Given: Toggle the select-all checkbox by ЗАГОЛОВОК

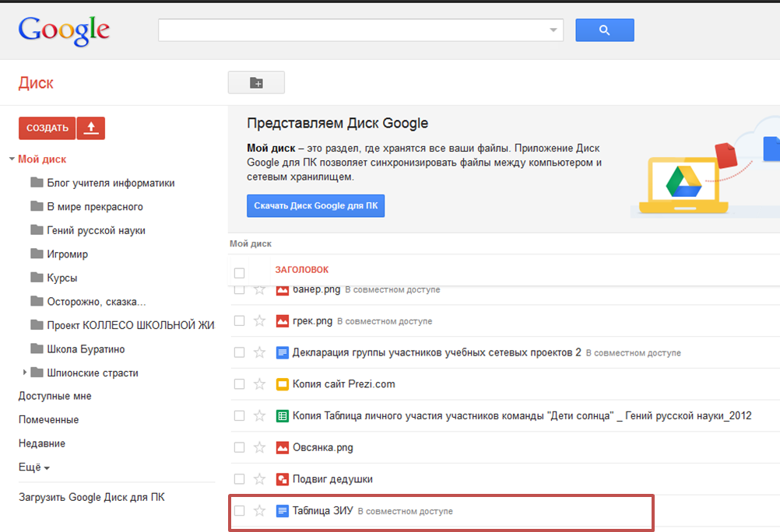Looking at the screenshot, I should click(240, 273).
